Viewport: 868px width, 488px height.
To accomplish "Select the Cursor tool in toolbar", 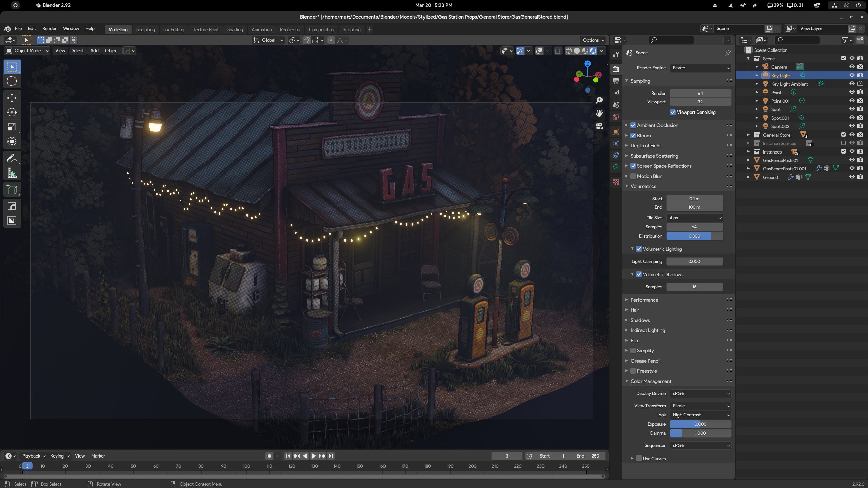I will 12,81.
